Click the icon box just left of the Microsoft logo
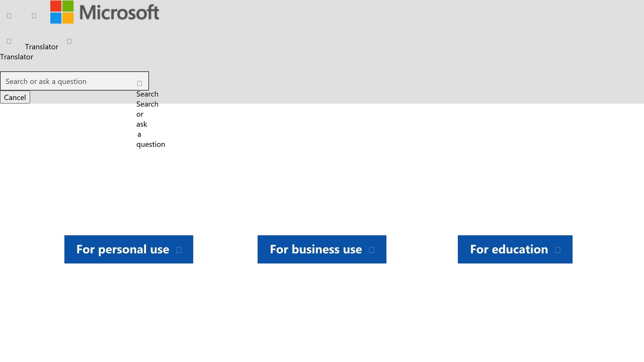 34,16
